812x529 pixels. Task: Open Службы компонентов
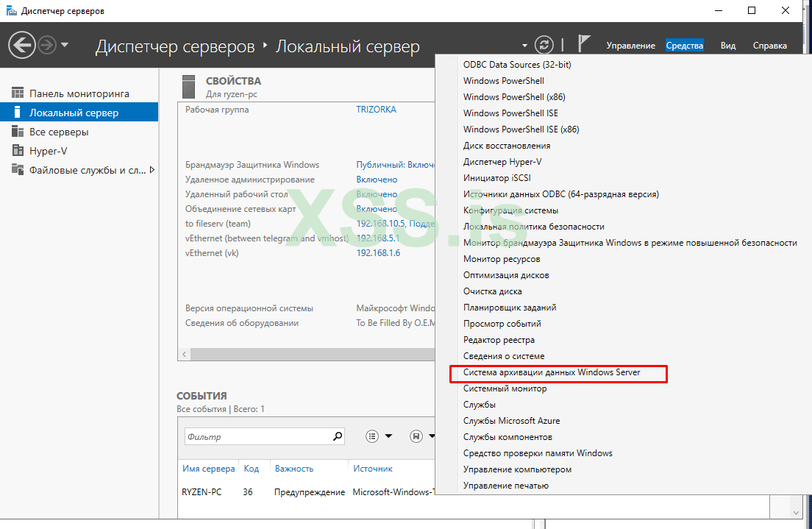point(508,437)
